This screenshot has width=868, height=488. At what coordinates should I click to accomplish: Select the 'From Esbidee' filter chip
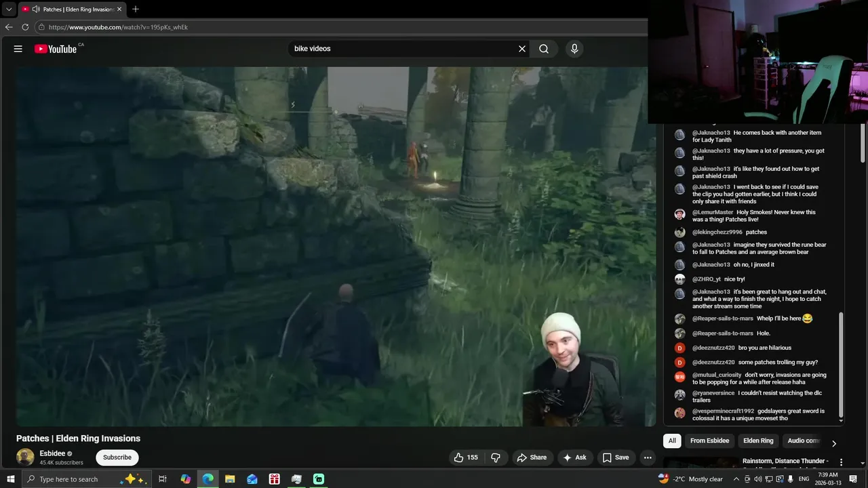click(709, 441)
